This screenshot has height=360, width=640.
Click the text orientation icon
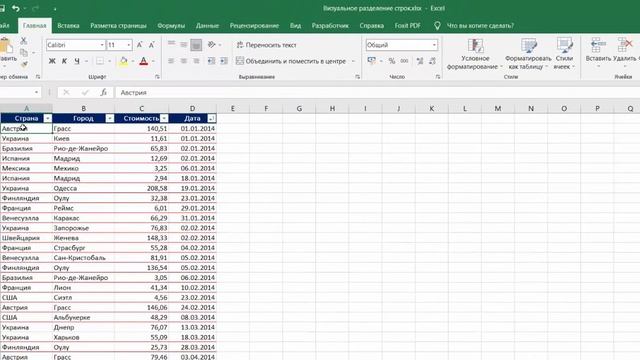211,44
